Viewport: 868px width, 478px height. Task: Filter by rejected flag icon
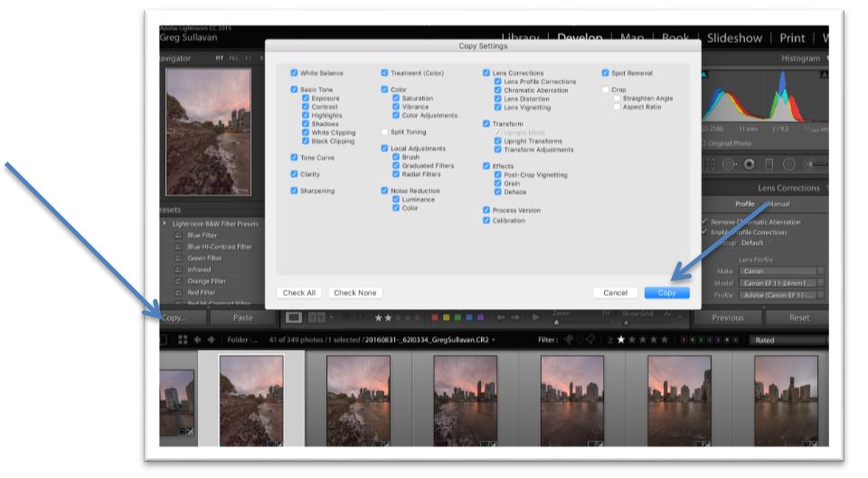click(x=590, y=340)
